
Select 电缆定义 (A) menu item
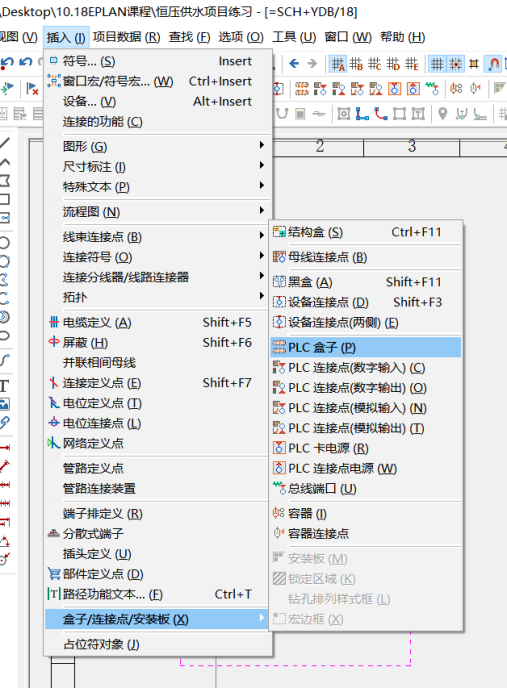pos(158,322)
